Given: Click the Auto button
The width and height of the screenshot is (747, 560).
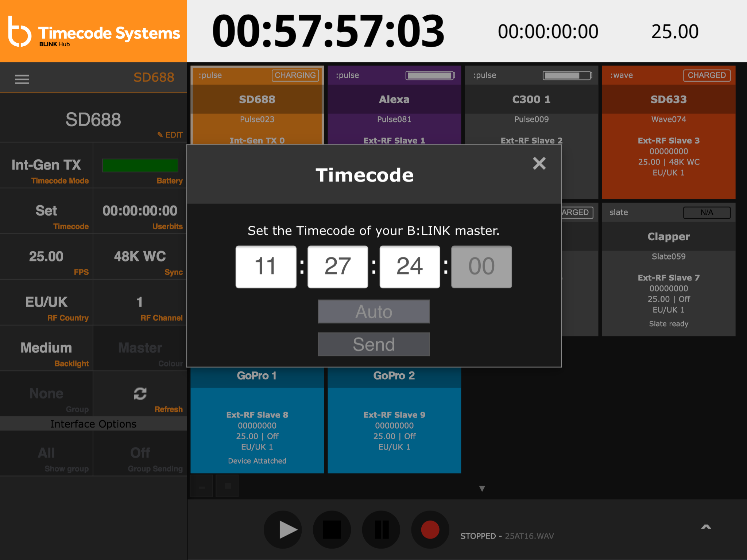Looking at the screenshot, I should (x=374, y=312).
